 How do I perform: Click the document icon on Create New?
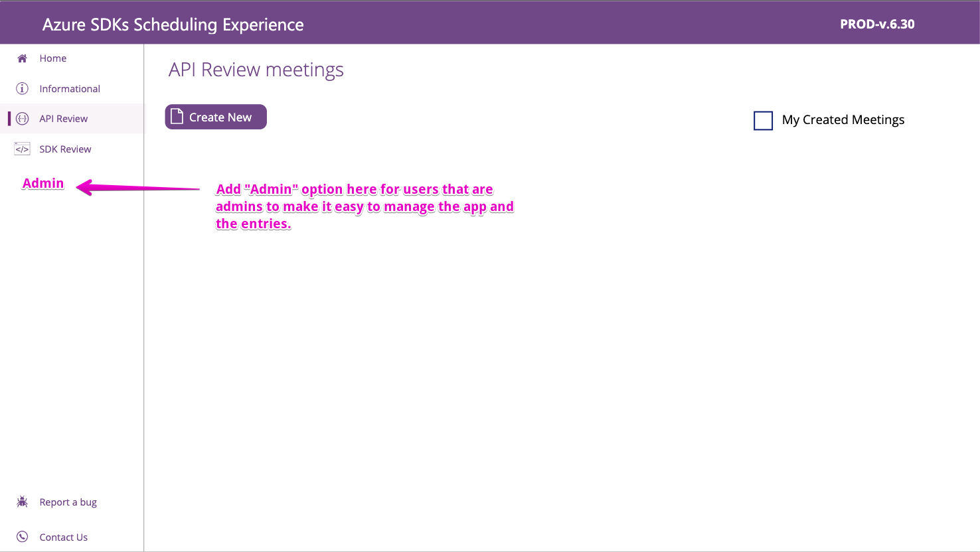(177, 117)
